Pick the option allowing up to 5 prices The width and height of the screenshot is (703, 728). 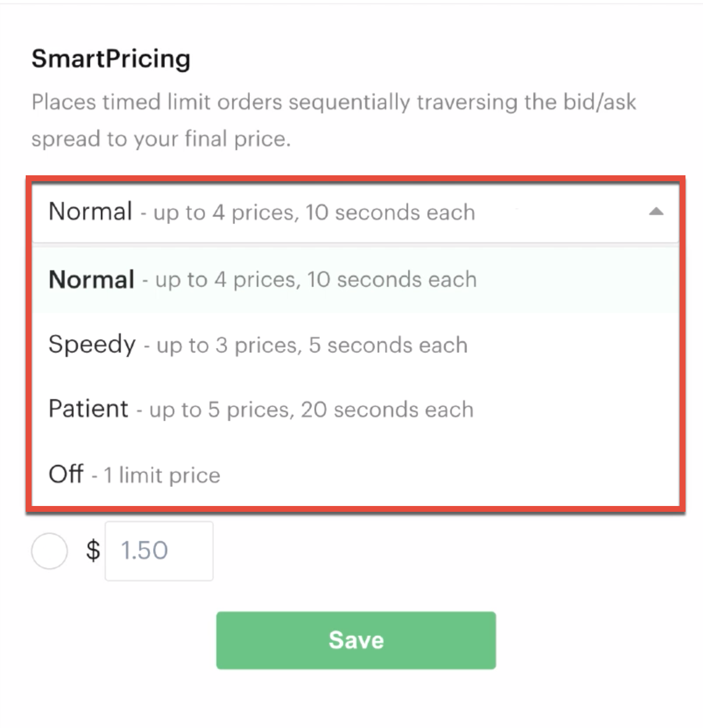pos(260,409)
